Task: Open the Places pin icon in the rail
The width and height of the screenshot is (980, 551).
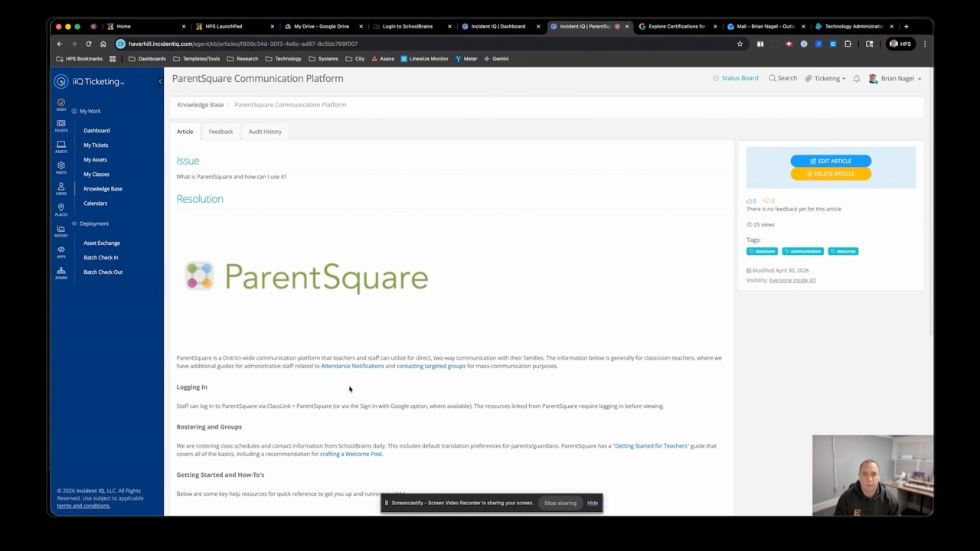Action: [61, 210]
